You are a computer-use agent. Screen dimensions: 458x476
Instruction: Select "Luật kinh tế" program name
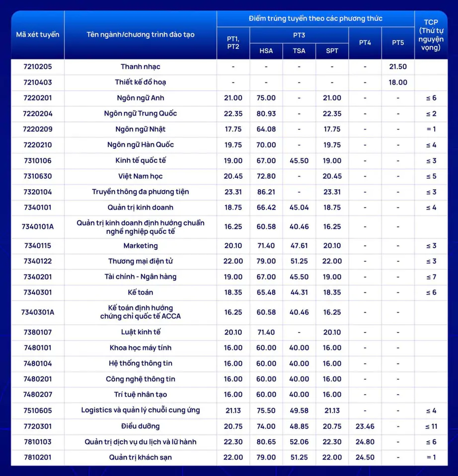click(140, 332)
